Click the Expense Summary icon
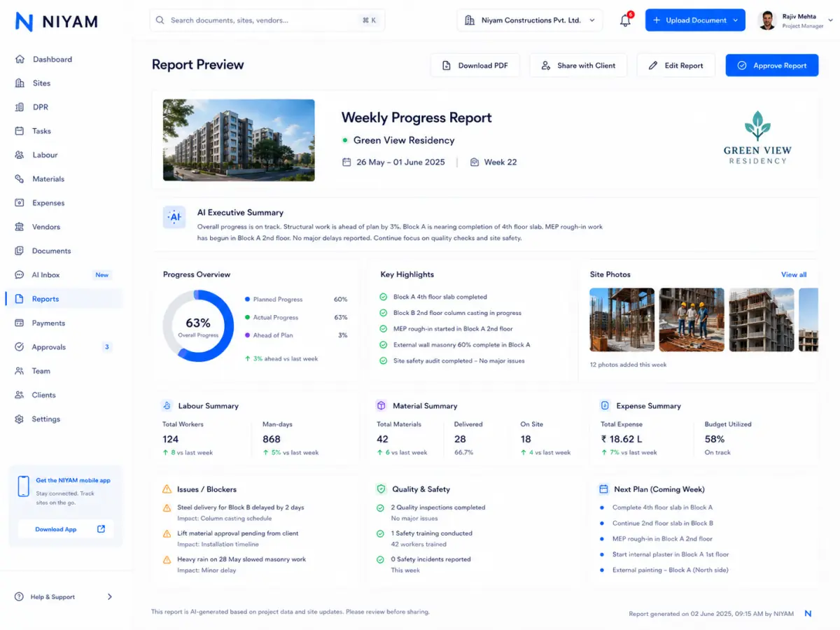Screen dimensions: 840x630 point(605,405)
